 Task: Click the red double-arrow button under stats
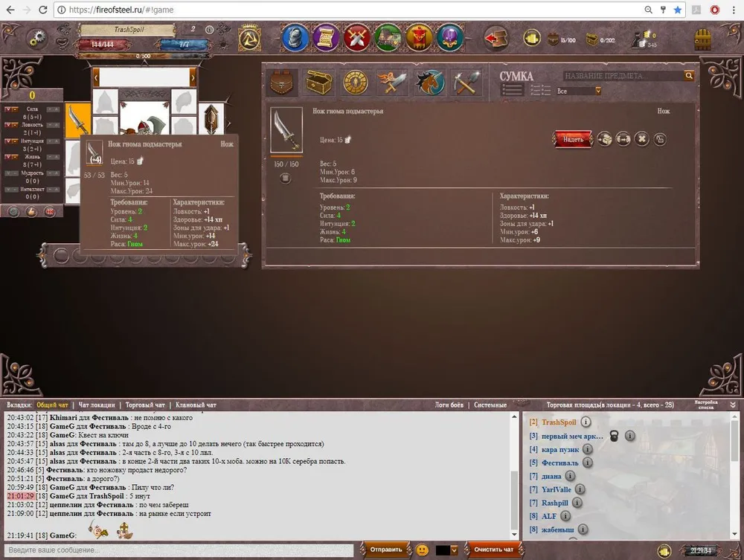click(x=49, y=212)
